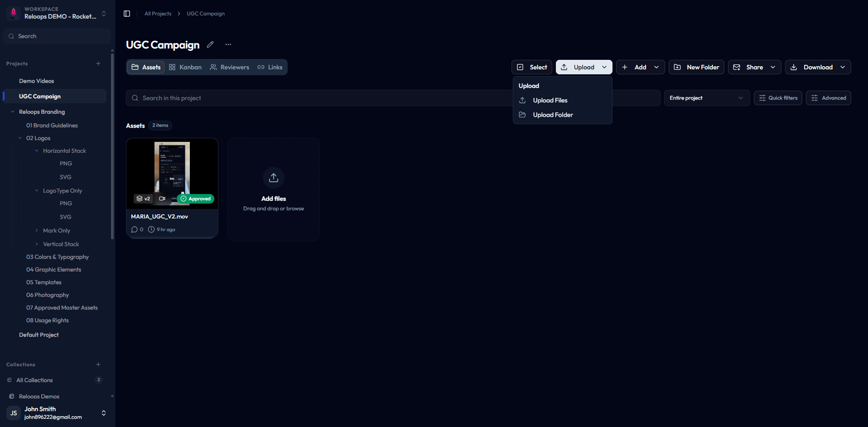This screenshot has width=868, height=427.
Task: Open the Default Project
Action: 39,335
